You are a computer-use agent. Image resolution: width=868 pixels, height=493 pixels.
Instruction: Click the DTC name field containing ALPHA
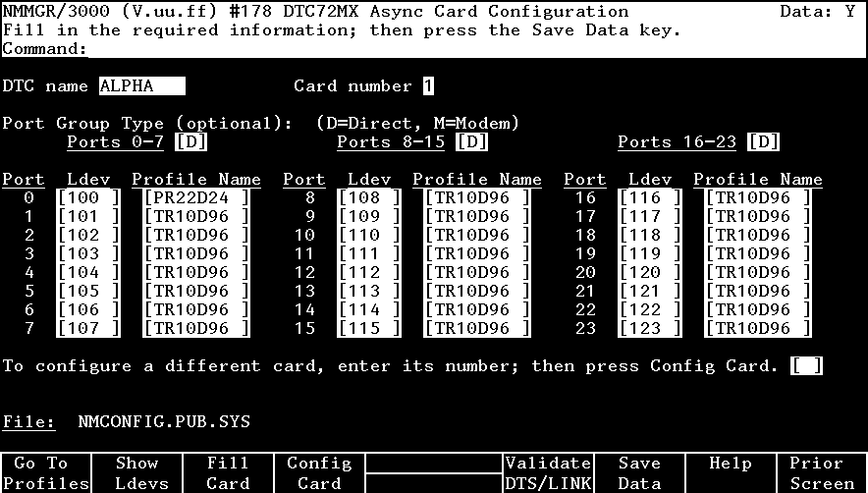141,86
